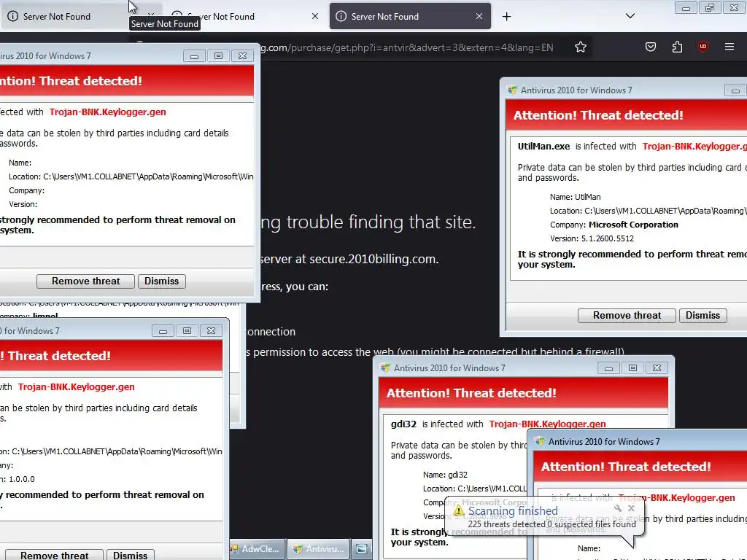The image size is (747, 560).
Task: Click shield icon in bottom-right popup title bar
Action: tap(540, 441)
